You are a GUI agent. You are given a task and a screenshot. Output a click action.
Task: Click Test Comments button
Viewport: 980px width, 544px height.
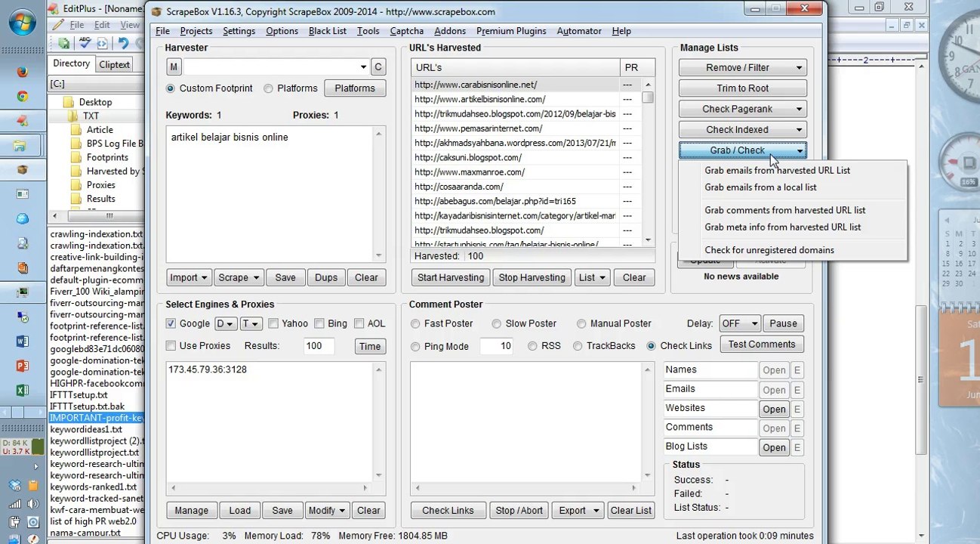click(762, 344)
